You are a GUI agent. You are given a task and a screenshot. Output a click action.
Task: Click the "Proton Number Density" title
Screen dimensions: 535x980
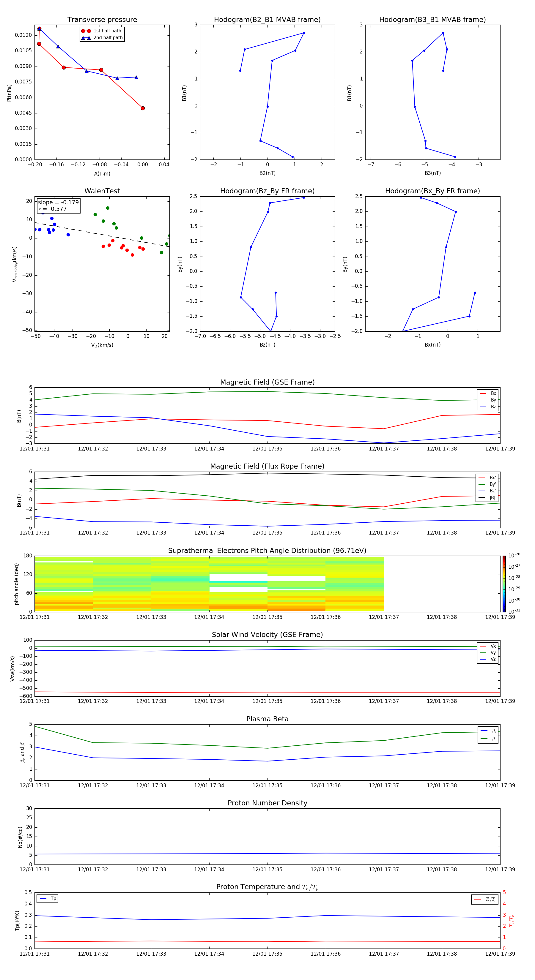point(267,803)
